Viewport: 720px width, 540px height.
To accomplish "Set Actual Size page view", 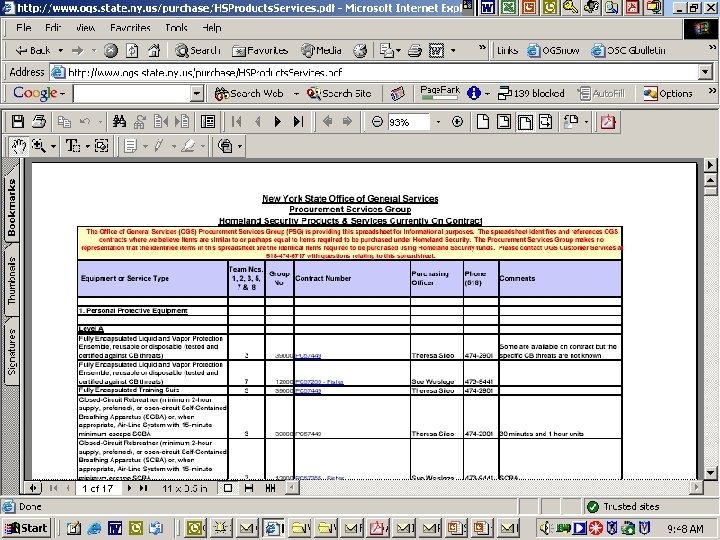I will pos(483,122).
